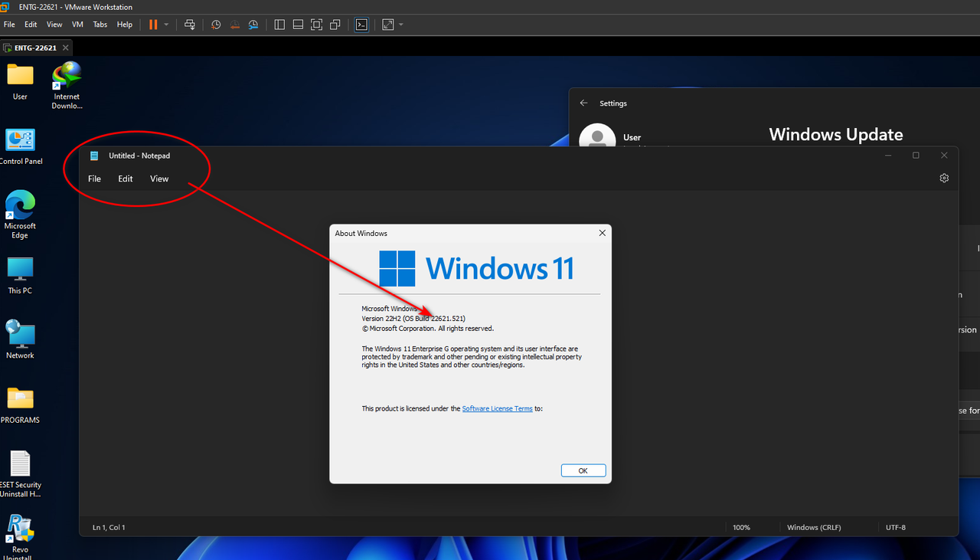Image resolution: width=980 pixels, height=560 pixels.
Task: Open Notepad's File menu
Action: (94, 178)
